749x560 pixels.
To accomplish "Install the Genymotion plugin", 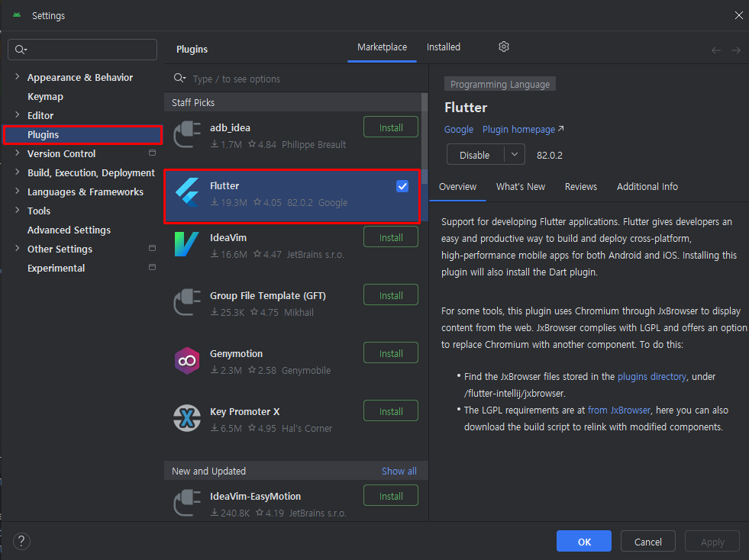I will pos(391,353).
